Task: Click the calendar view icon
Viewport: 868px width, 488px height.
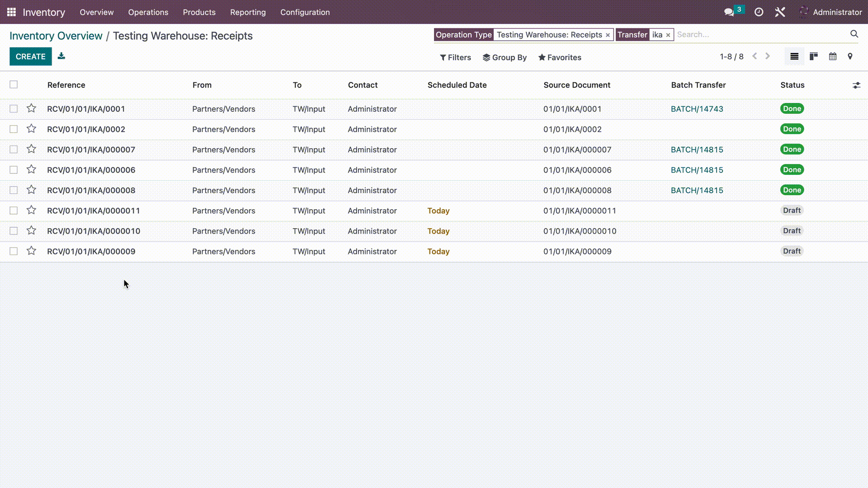Action: (833, 56)
